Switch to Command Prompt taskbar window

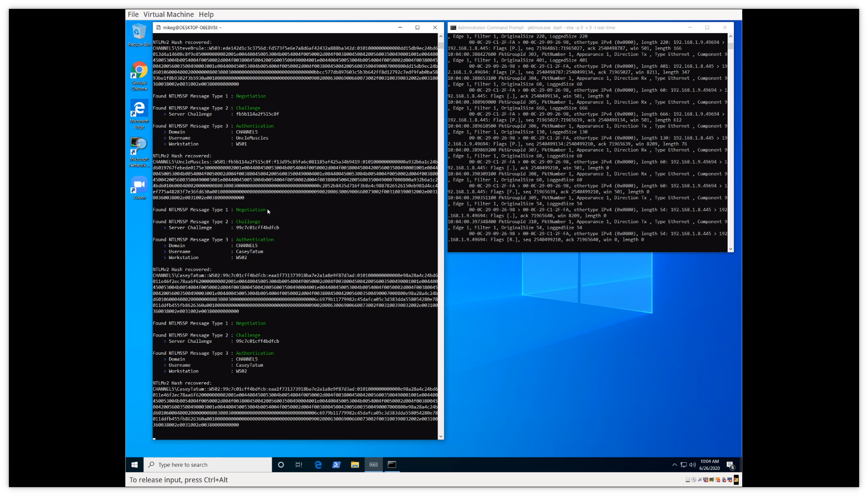click(x=392, y=465)
